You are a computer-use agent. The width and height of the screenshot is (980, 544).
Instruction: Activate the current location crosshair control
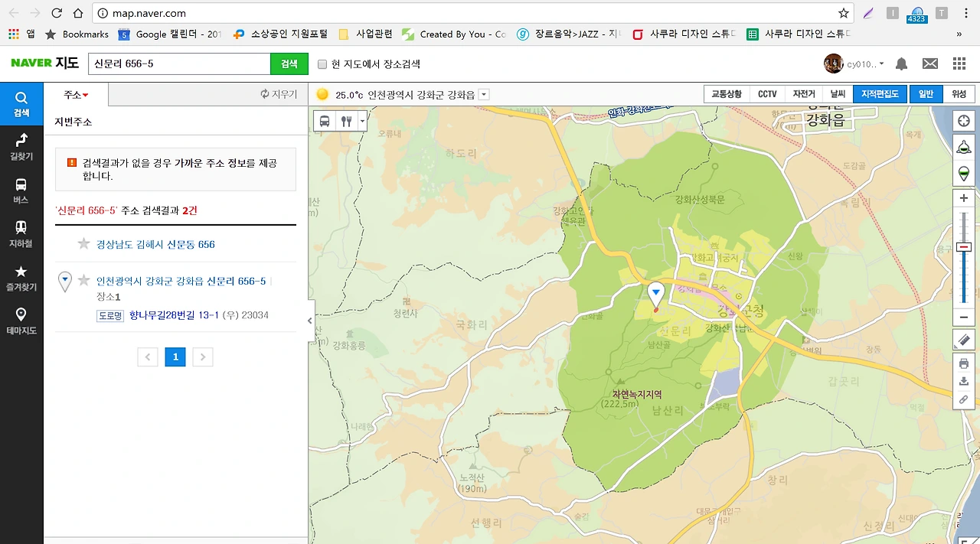(x=963, y=120)
